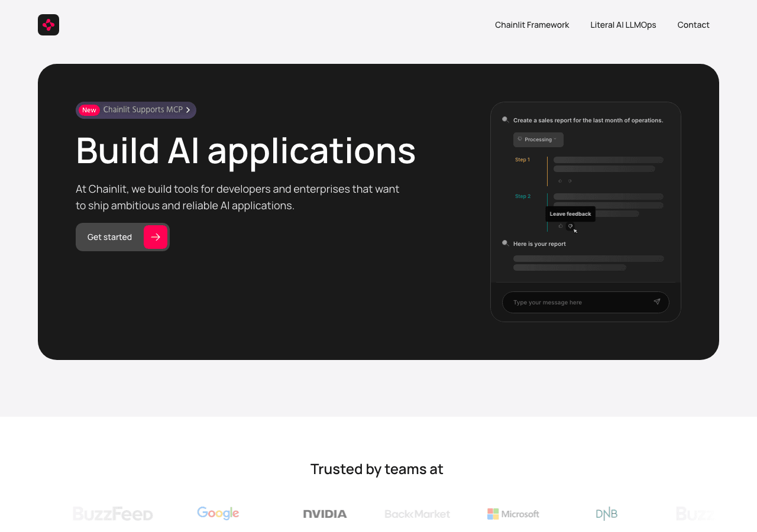Click the Step 2 label

coord(523,196)
